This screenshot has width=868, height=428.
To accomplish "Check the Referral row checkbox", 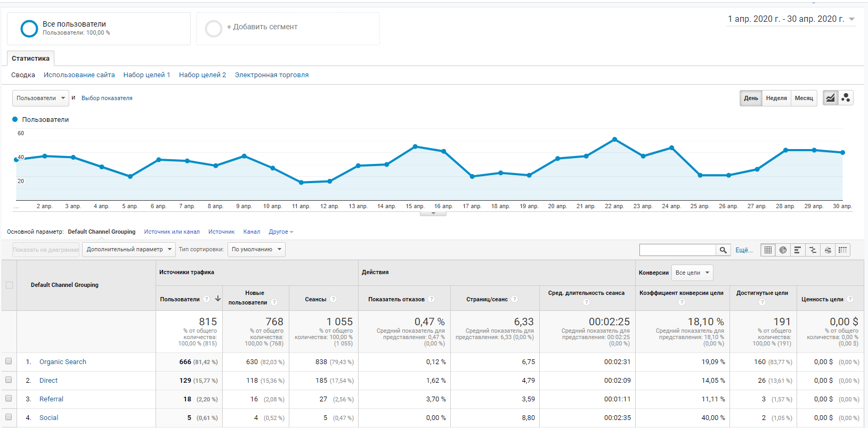I will [x=9, y=399].
